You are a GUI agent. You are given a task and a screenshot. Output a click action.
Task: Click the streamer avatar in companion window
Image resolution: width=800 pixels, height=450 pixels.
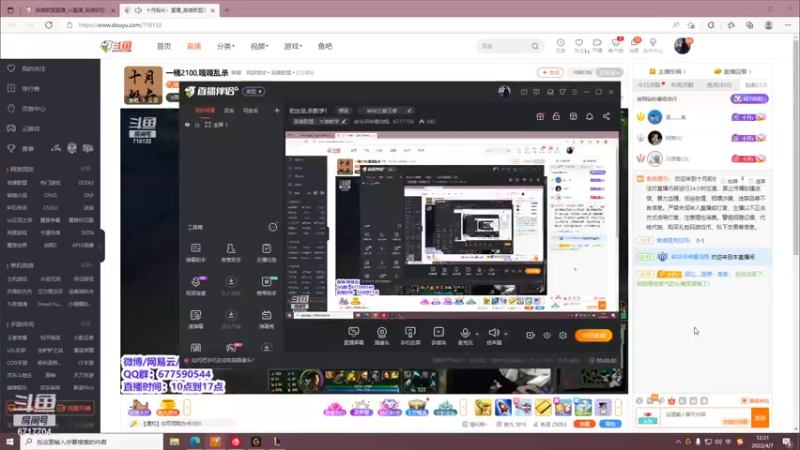pyautogui.click(x=504, y=91)
